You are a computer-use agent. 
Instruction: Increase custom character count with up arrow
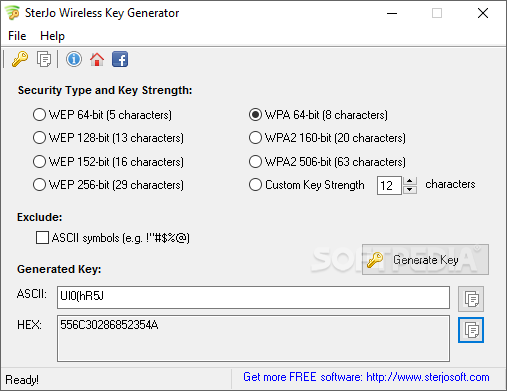click(x=410, y=181)
